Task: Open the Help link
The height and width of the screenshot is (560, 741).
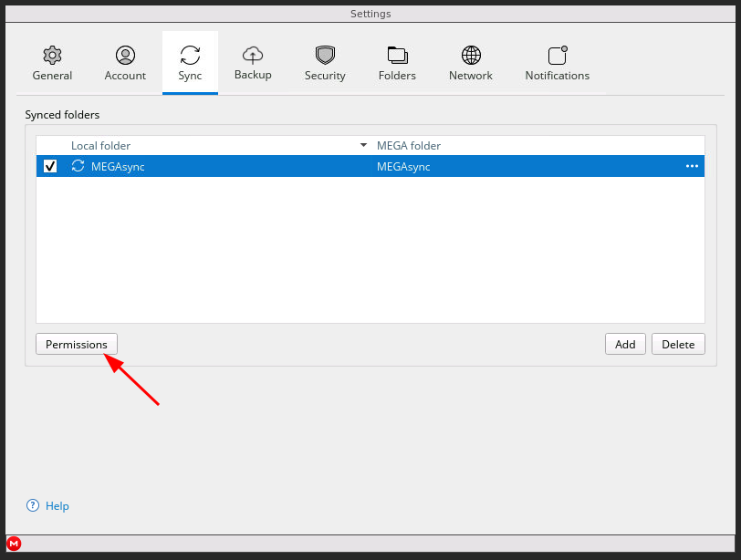Action: pos(57,505)
